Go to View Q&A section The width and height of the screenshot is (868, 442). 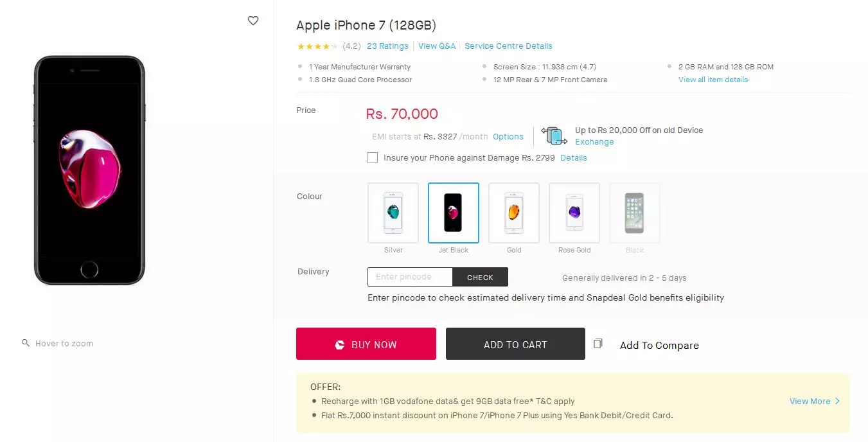pos(437,46)
